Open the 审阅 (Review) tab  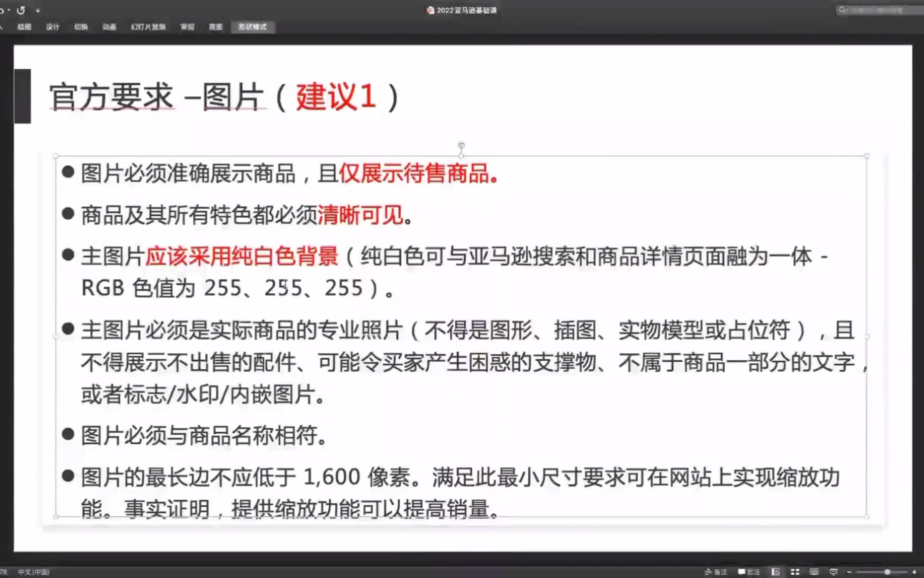coord(187,27)
